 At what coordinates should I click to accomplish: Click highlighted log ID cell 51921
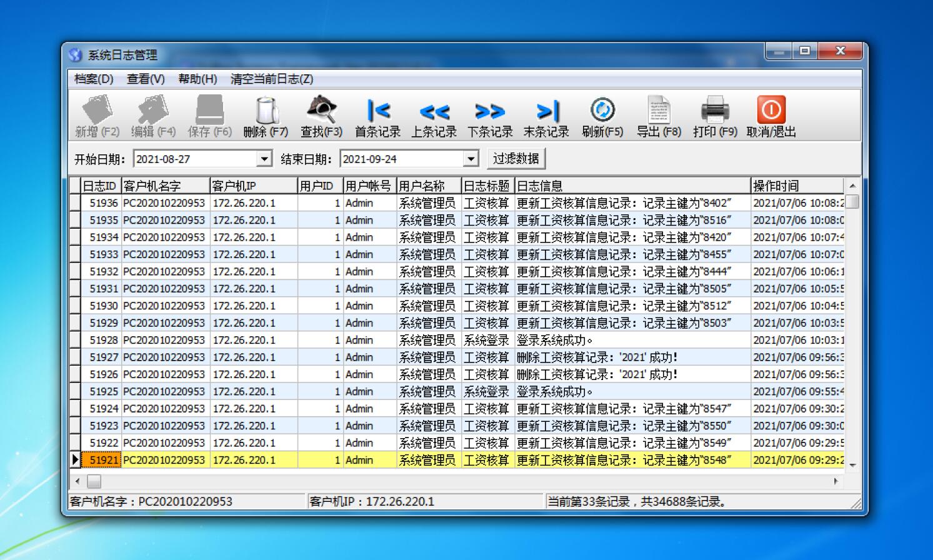(101, 460)
